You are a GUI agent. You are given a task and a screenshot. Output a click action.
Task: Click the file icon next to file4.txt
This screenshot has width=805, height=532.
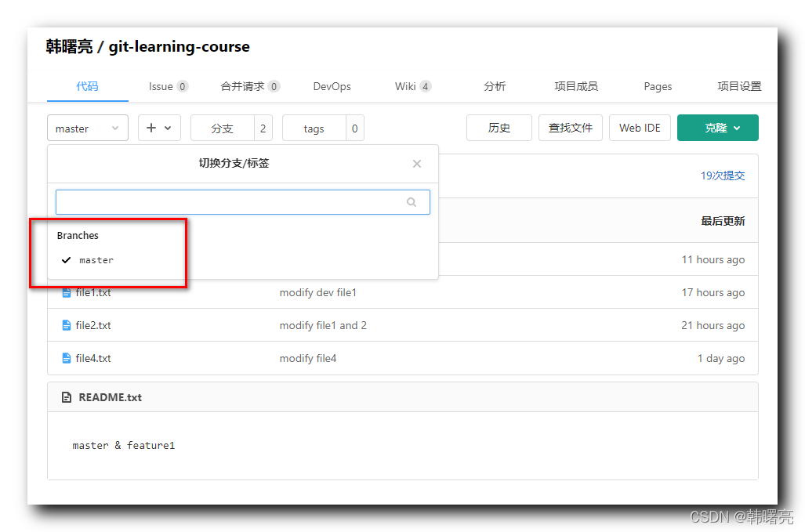pos(66,358)
